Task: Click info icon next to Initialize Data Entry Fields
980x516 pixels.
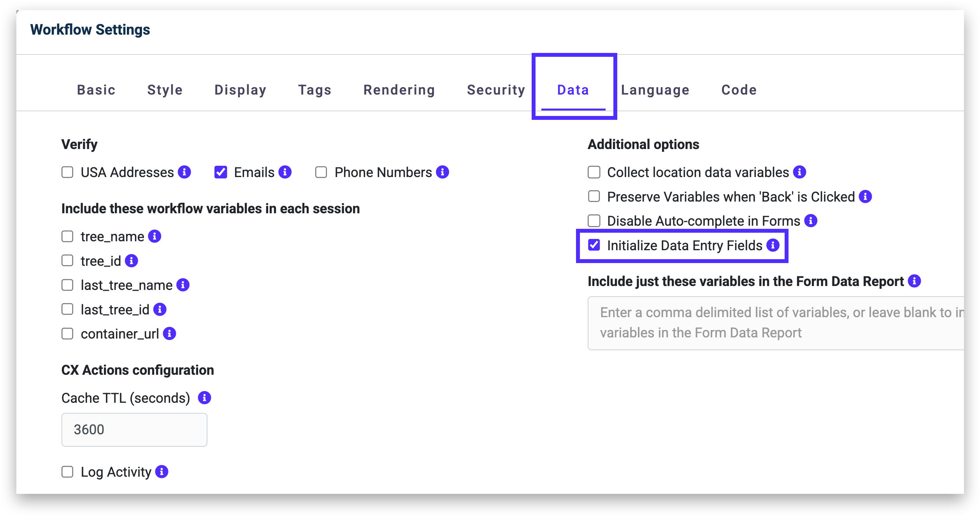Action: pyautogui.click(x=773, y=245)
